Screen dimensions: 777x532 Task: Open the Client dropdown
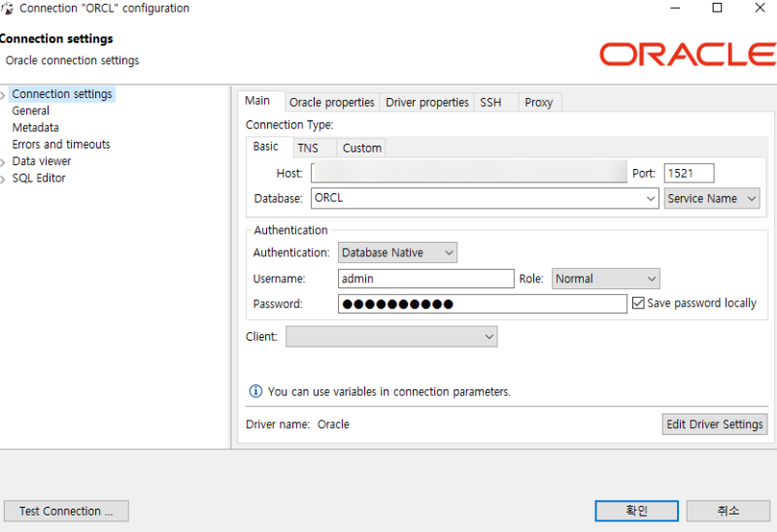point(391,336)
